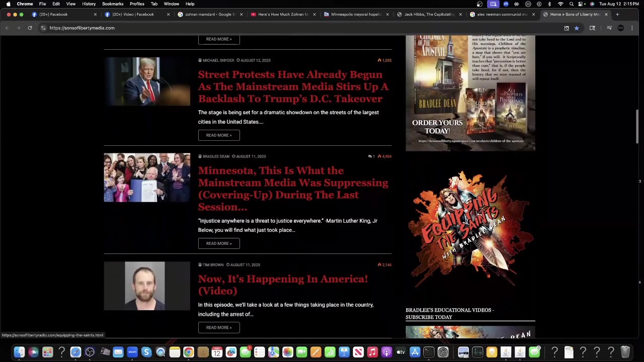Viewport: 644px width, 362px height.
Task: Switch to the Jack Hibbs tab
Action: 429,15
